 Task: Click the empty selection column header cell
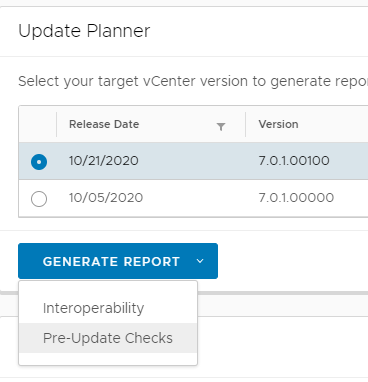38,124
